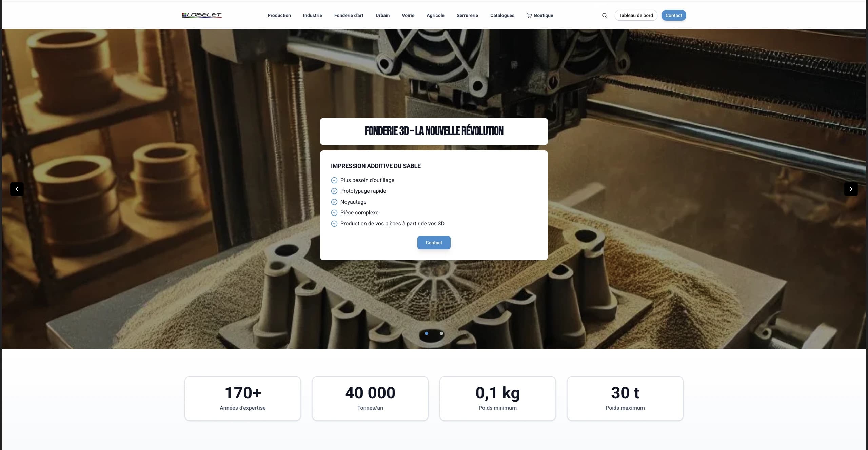The image size is (868, 450).
Task: Select the first carousel dot indicator
Action: pyautogui.click(x=427, y=333)
